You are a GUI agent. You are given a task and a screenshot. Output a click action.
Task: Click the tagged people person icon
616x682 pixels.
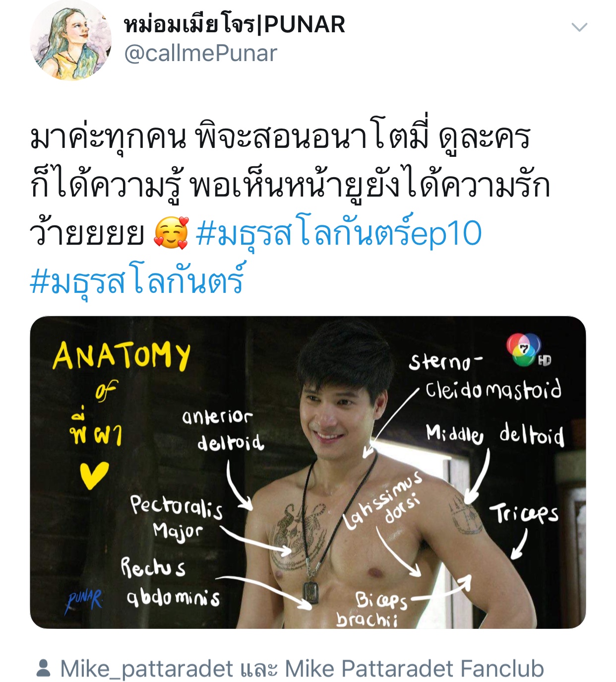click(44, 668)
